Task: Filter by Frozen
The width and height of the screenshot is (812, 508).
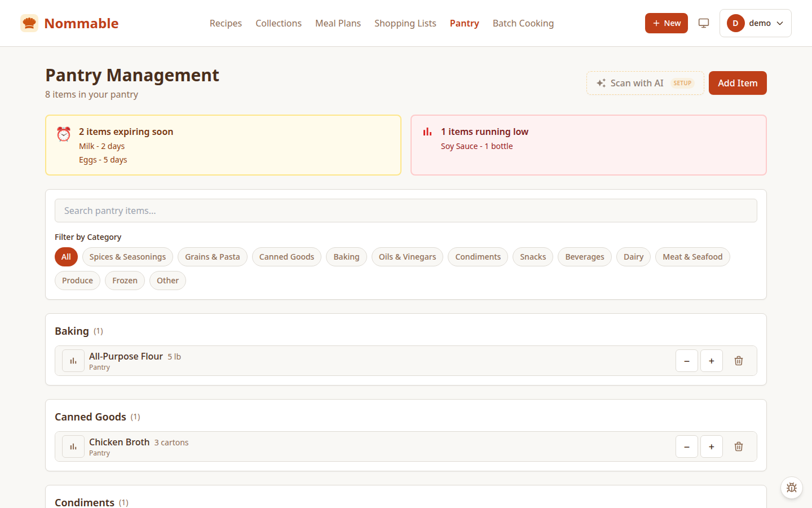Action: pos(125,281)
